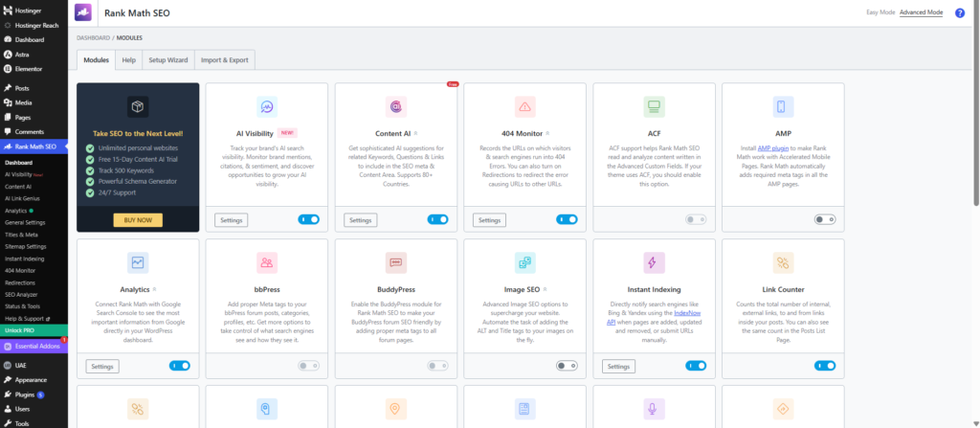980x428 pixels.
Task: Open Titles & Meta in the sidebar submenu
Action: pyautogui.click(x=21, y=235)
